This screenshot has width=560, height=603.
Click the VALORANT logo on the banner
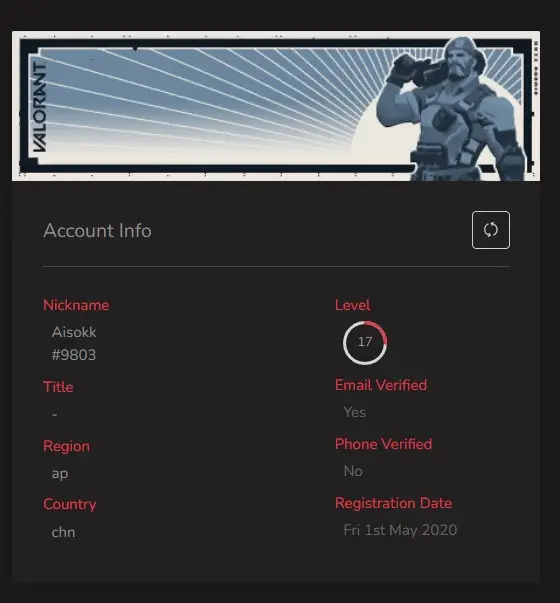pyautogui.click(x=40, y=107)
